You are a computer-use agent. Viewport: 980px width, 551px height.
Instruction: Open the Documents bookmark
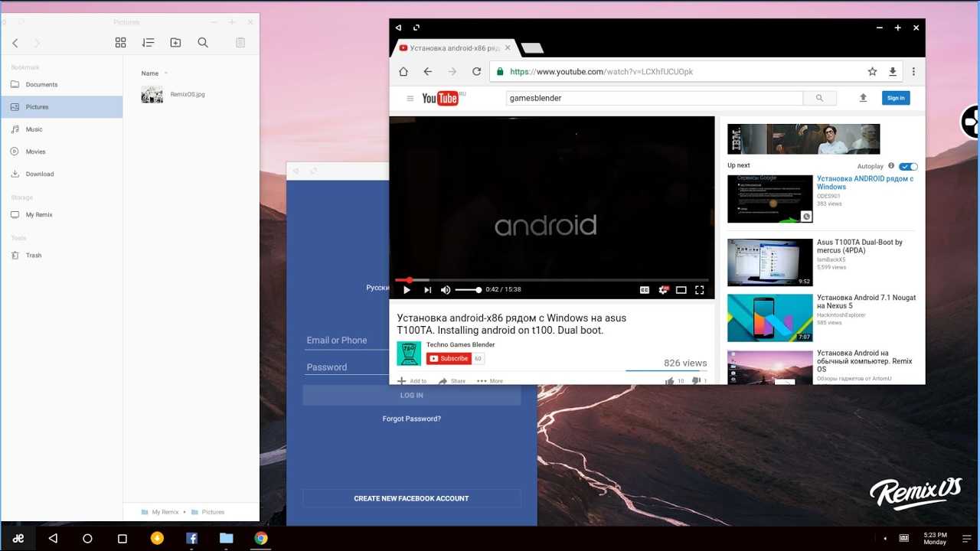[61, 84]
